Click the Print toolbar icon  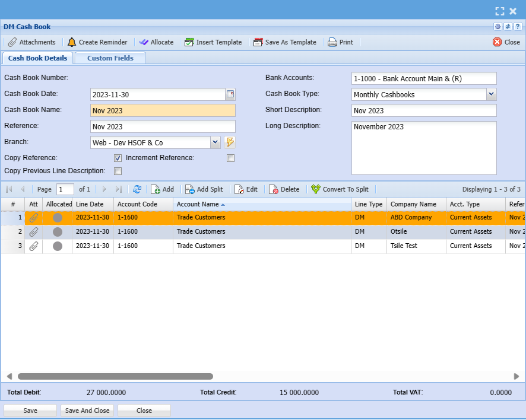332,42
